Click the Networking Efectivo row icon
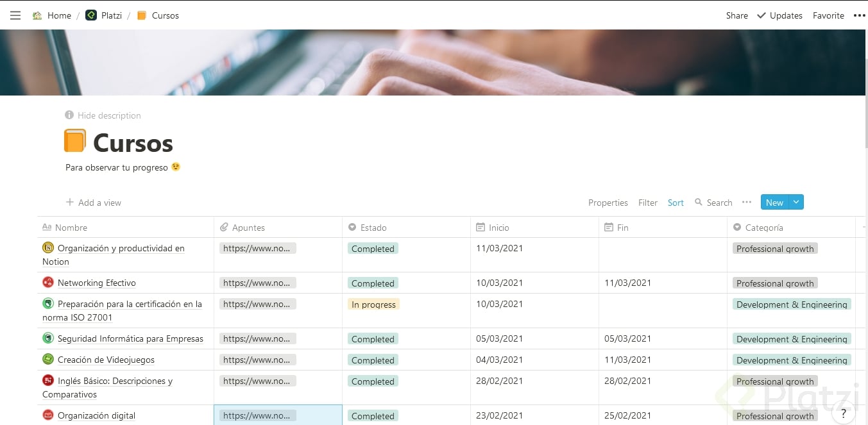 coord(48,283)
